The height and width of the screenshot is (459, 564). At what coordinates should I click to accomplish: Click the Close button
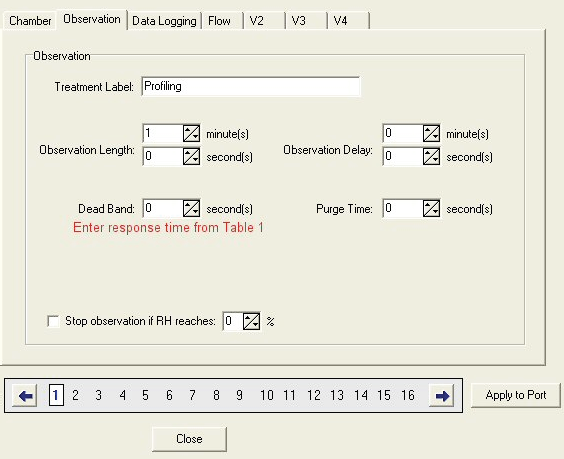[x=189, y=439]
